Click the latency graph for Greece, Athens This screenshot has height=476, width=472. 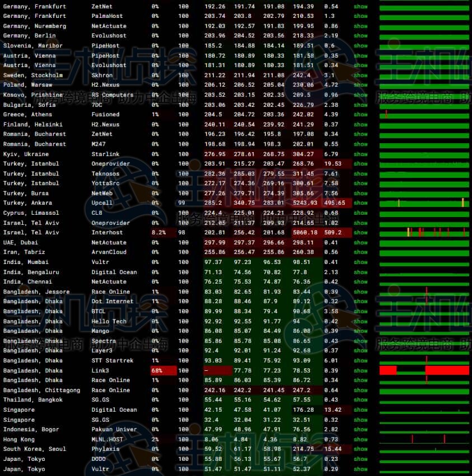coord(424,115)
